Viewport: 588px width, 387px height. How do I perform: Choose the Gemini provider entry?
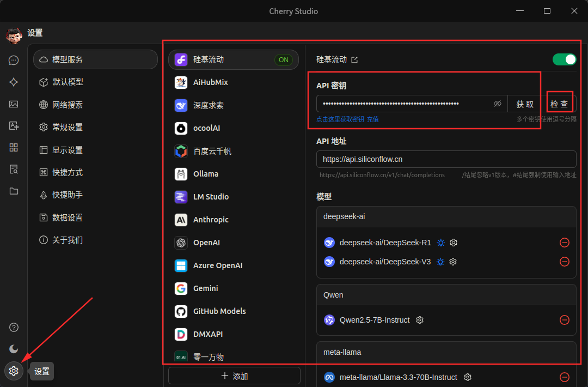point(233,288)
